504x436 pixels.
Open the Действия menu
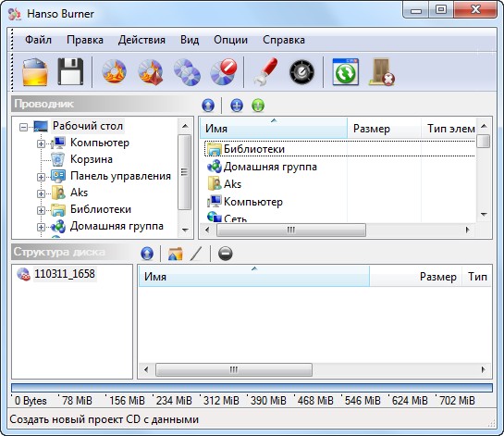coord(141,40)
